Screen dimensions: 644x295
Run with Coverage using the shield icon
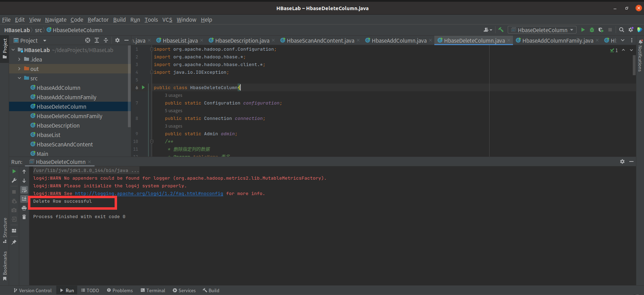click(601, 30)
